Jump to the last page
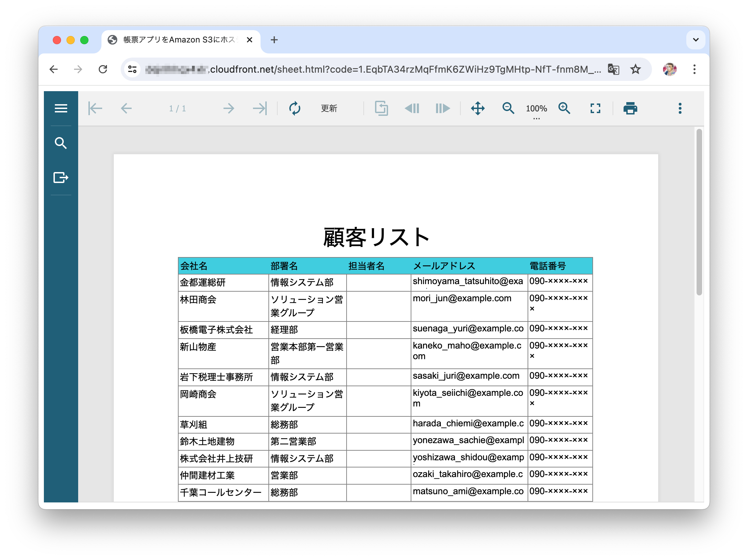The image size is (748, 560). pyautogui.click(x=260, y=109)
